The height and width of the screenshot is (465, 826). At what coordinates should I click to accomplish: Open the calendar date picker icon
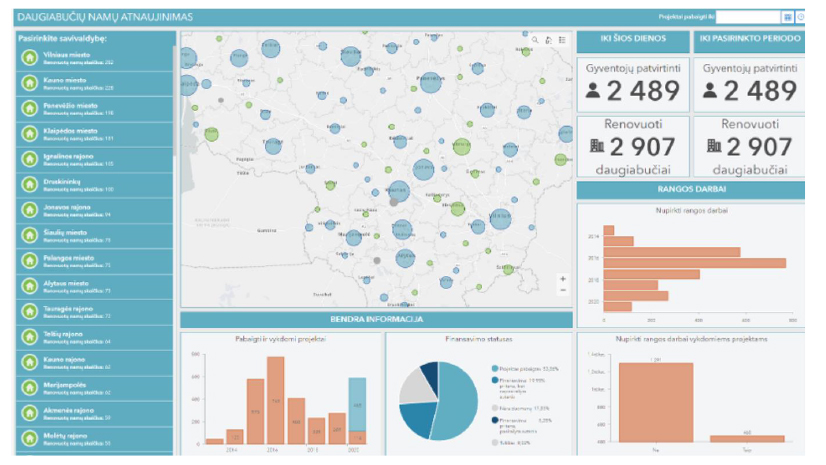[x=787, y=17]
